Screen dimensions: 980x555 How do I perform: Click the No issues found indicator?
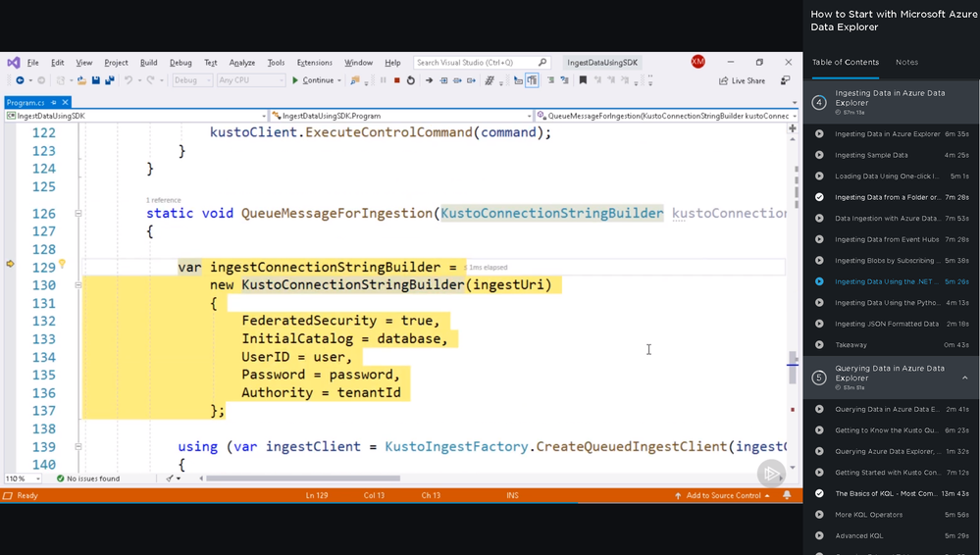(x=88, y=479)
